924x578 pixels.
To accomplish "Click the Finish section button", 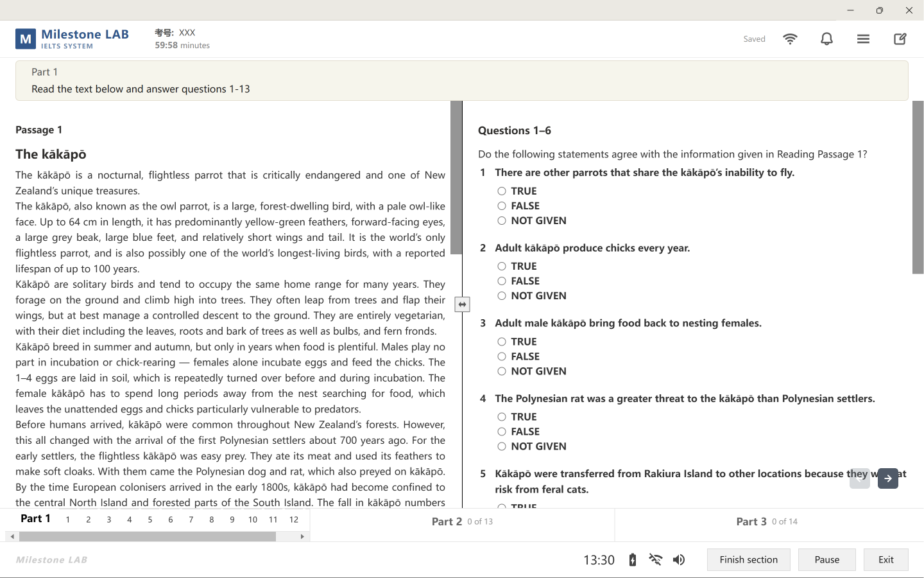I will click(x=749, y=560).
